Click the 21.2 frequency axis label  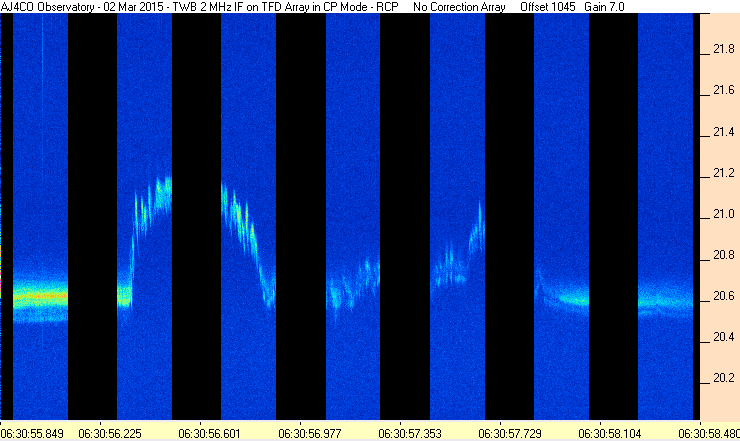723,172
